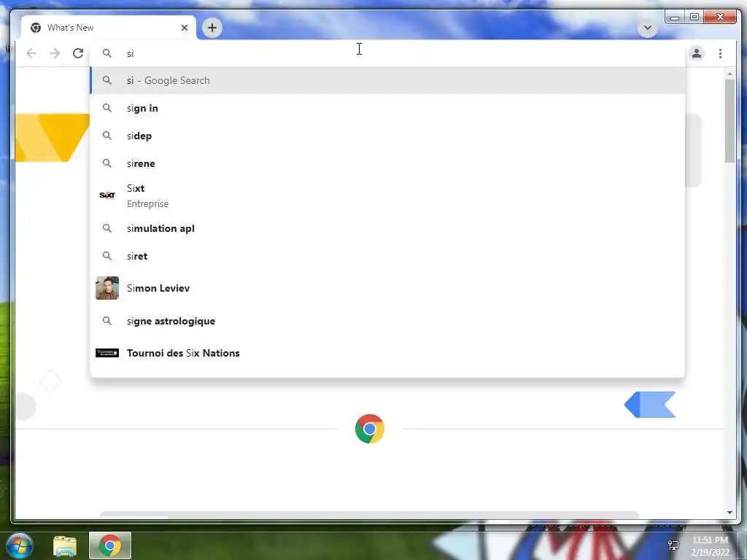This screenshot has height=560, width=747.
Task: Select the Simon Leviev suggestion
Action: [387, 288]
